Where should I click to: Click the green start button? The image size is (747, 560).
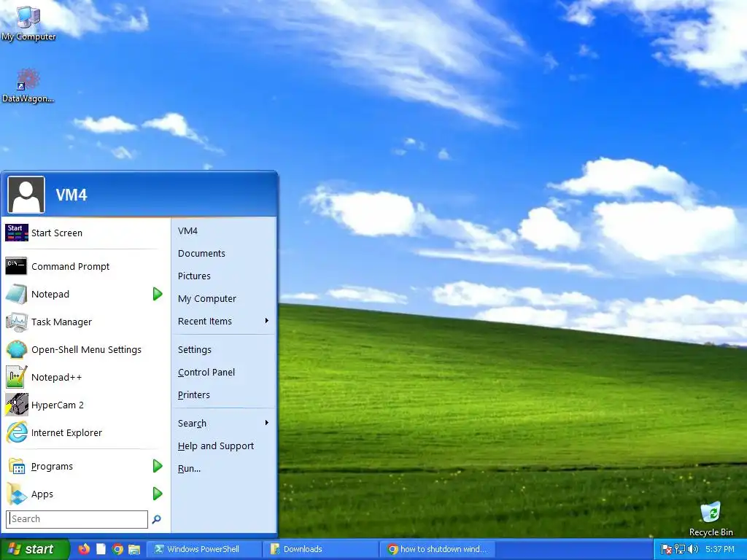pyautogui.click(x=35, y=549)
